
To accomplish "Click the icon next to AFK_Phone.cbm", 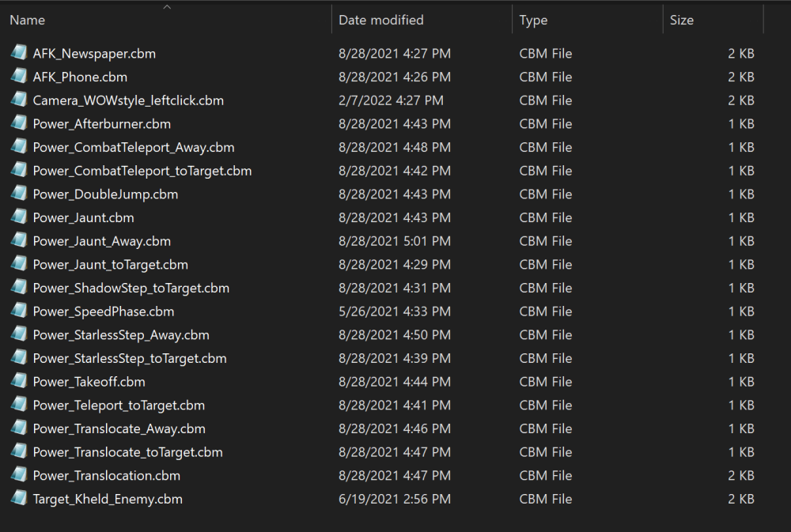I will coord(18,77).
